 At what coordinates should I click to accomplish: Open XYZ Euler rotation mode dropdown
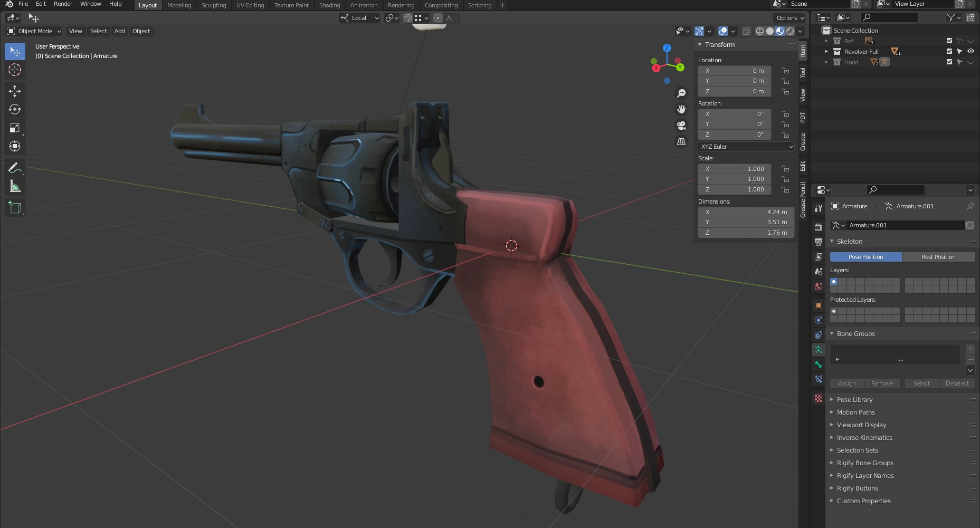click(x=746, y=147)
